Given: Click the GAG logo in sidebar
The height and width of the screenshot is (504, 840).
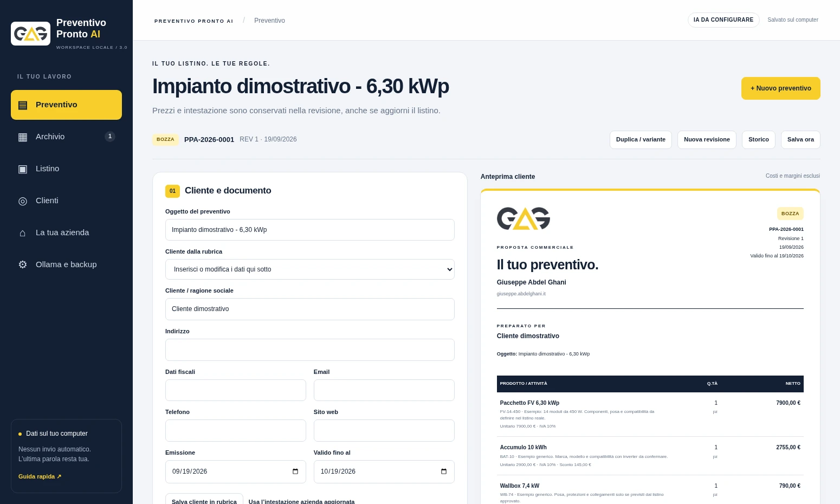Looking at the screenshot, I should click(30, 34).
